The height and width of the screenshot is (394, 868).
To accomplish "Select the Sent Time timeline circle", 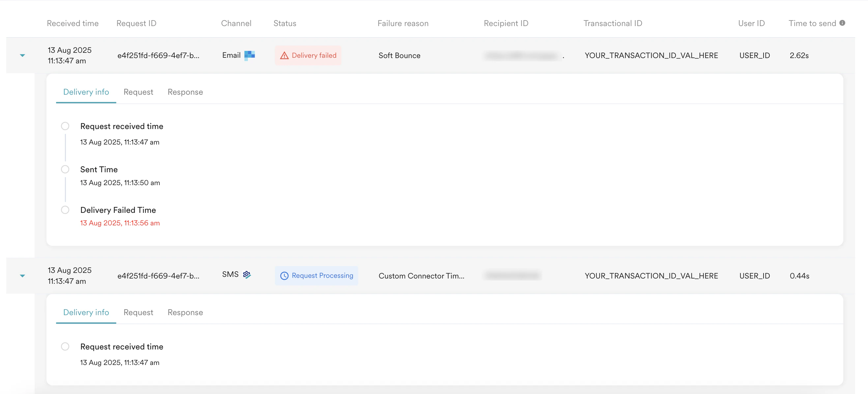I will (65, 169).
